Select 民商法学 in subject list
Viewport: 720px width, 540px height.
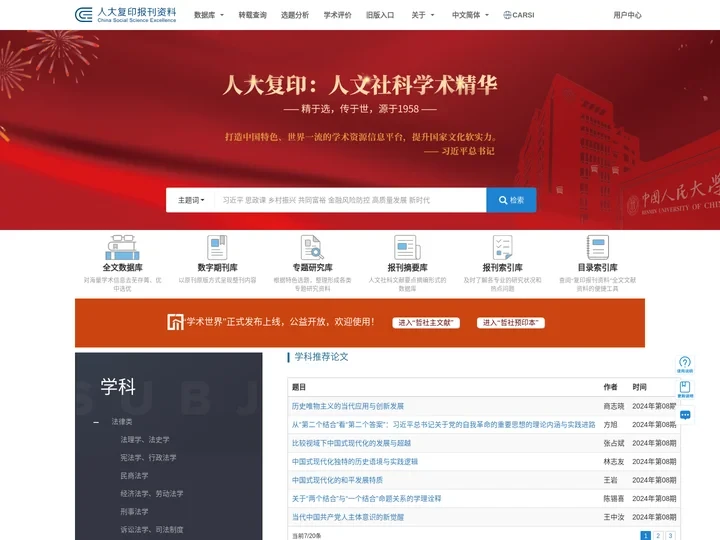tap(134, 476)
